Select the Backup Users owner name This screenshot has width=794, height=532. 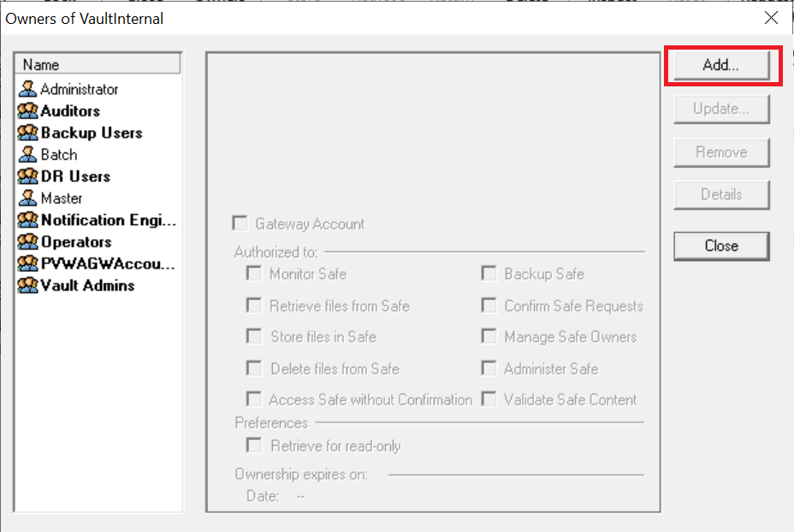click(x=92, y=133)
